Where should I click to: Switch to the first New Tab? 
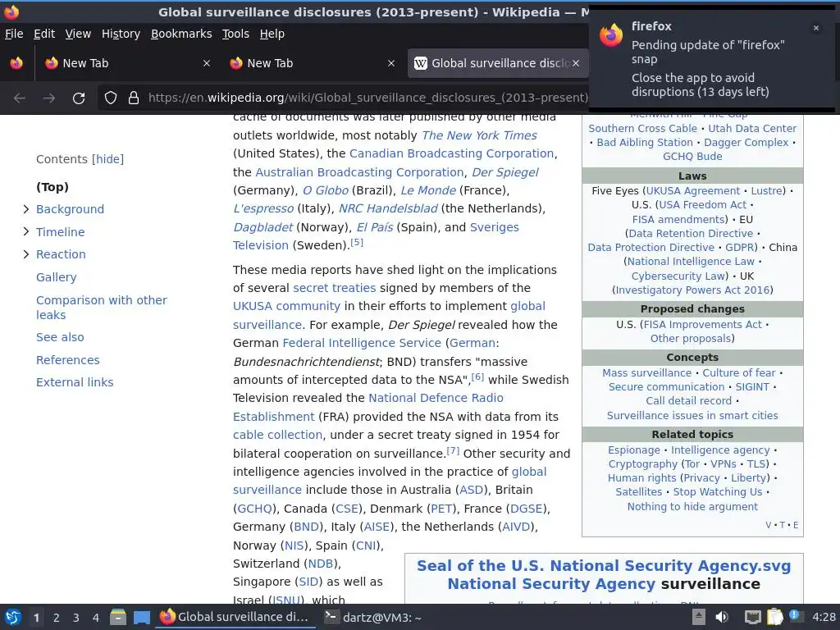[126, 63]
